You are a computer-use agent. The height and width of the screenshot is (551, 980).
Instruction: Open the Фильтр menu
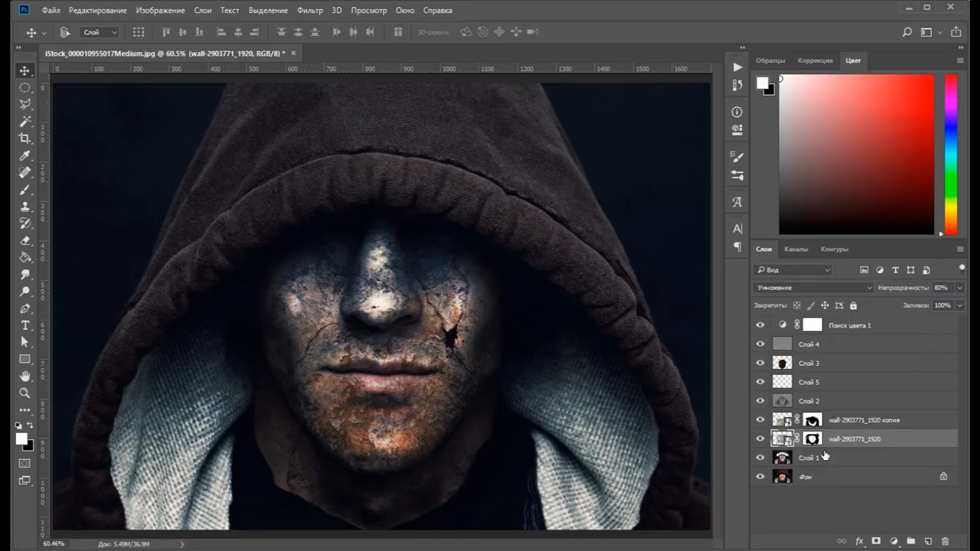click(x=310, y=11)
